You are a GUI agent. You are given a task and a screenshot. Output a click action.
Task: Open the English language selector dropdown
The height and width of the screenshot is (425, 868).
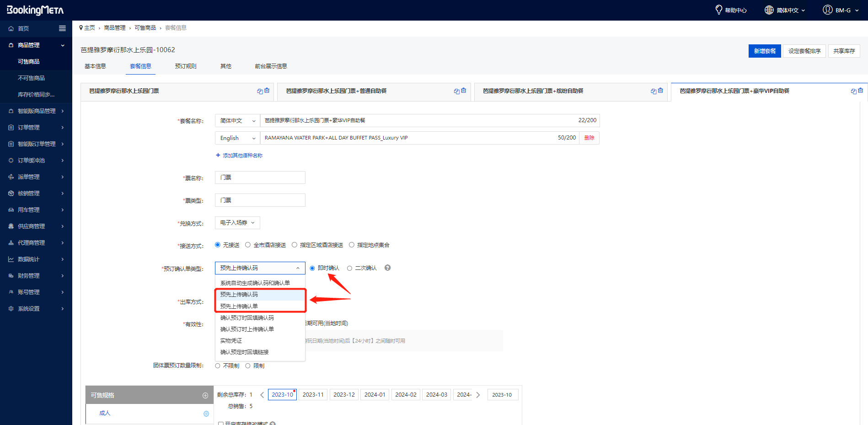coord(237,138)
